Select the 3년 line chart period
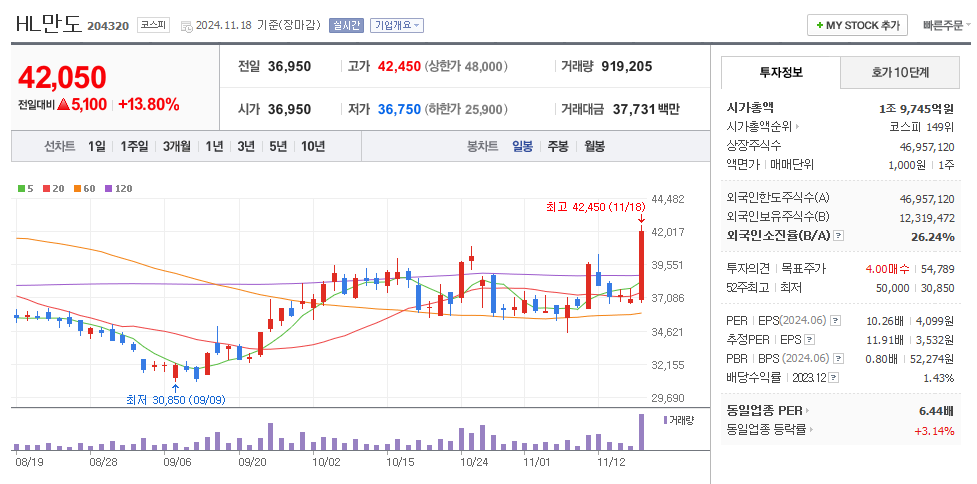This screenshot has height=484, width=977. tap(245, 146)
